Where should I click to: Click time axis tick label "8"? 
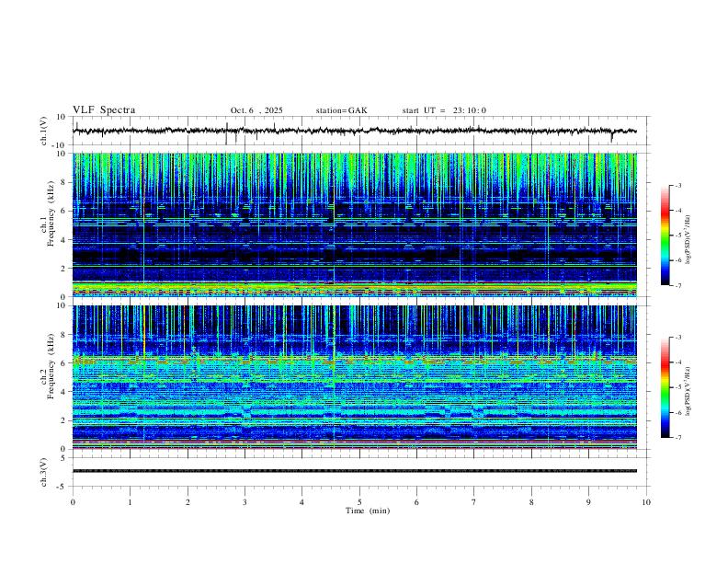click(x=531, y=502)
